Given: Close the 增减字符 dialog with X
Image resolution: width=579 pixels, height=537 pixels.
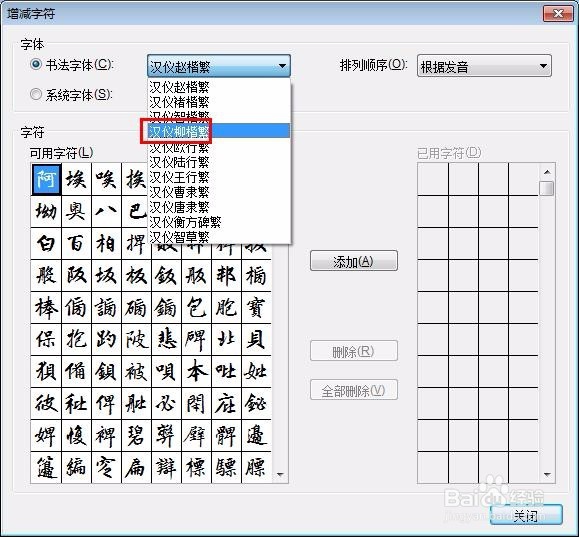Looking at the screenshot, I should [x=558, y=14].
